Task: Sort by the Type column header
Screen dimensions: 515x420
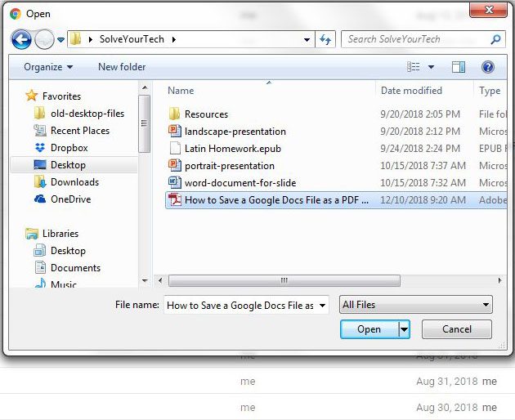Action: (490, 91)
